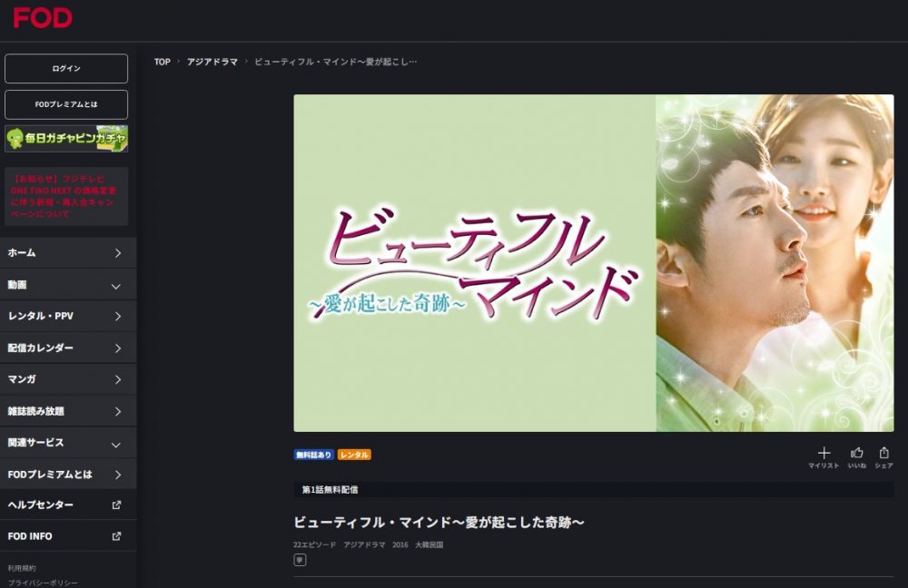Click the FODプレミアムとは button
908x588 pixels.
click(66, 104)
